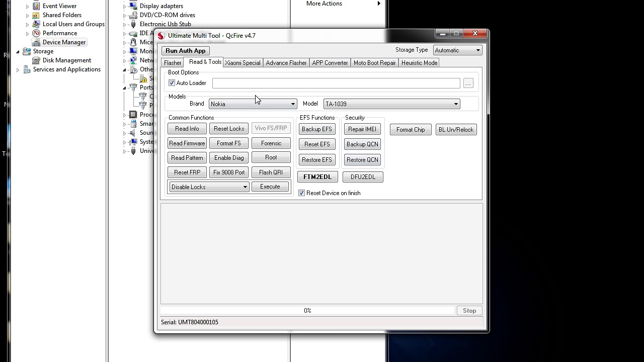Select the Read & Tools tab
This screenshot has width=644, height=362.
tap(205, 62)
